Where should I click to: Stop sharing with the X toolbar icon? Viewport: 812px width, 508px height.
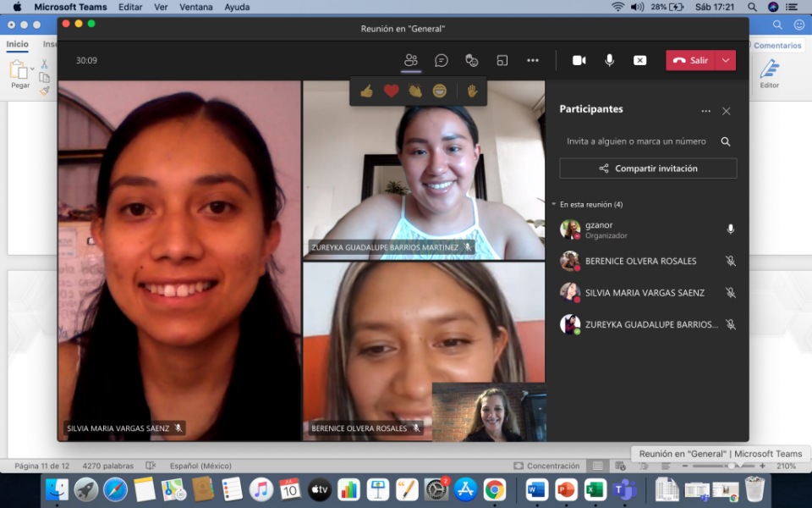click(x=640, y=60)
